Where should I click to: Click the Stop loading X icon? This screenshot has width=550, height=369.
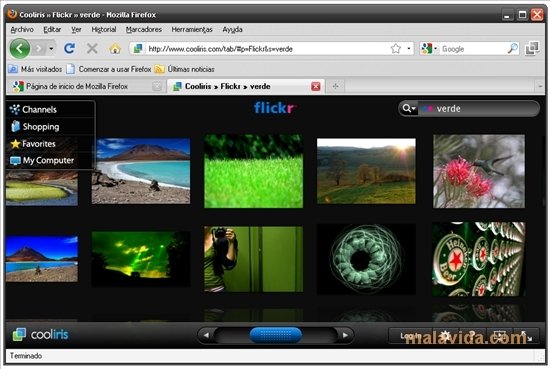click(x=92, y=48)
